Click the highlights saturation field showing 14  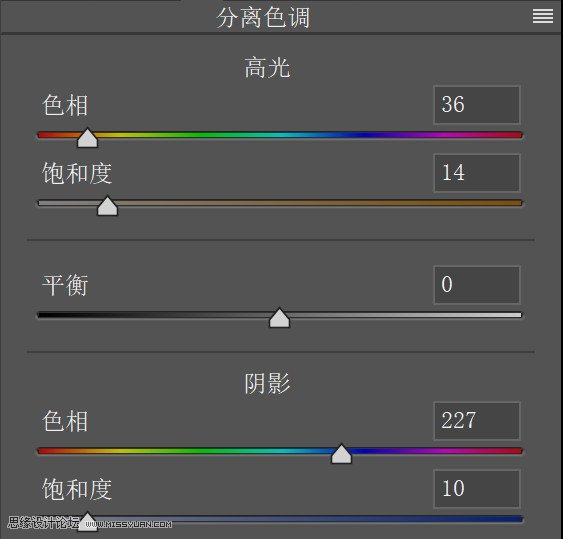click(477, 173)
